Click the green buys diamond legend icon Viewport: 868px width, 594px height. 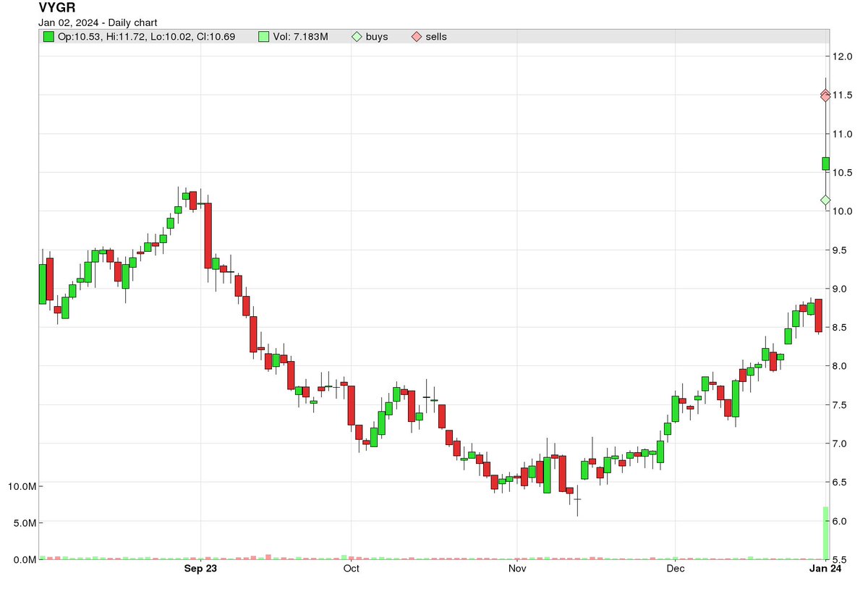tap(357, 36)
